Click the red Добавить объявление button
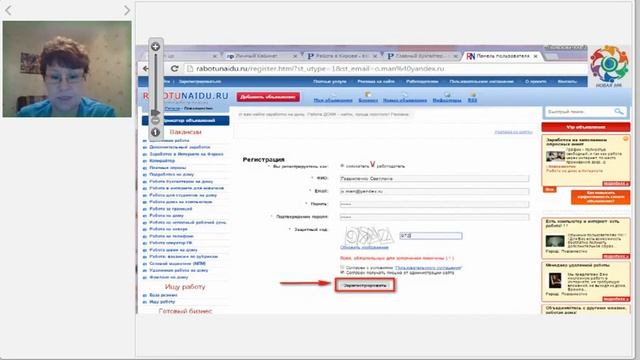The image size is (640, 360). pyautogui.click(x=268, y=97)
